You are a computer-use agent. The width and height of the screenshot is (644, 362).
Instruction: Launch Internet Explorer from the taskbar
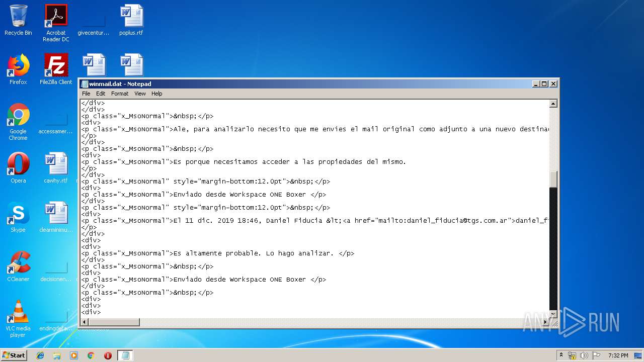[x=40, y=355]
